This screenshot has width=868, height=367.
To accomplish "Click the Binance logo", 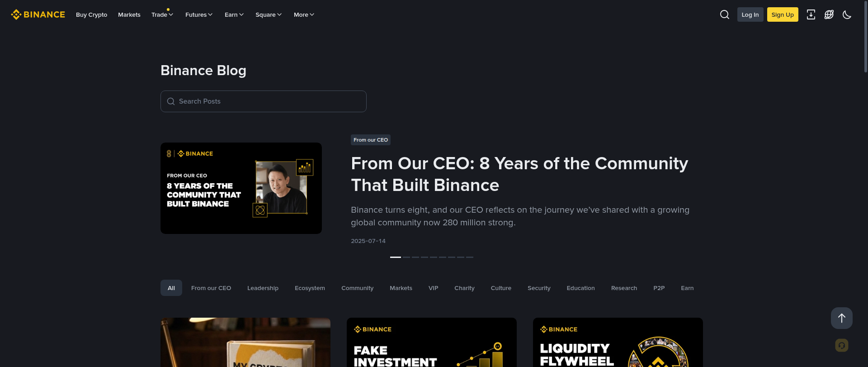I will pos(38,14).
